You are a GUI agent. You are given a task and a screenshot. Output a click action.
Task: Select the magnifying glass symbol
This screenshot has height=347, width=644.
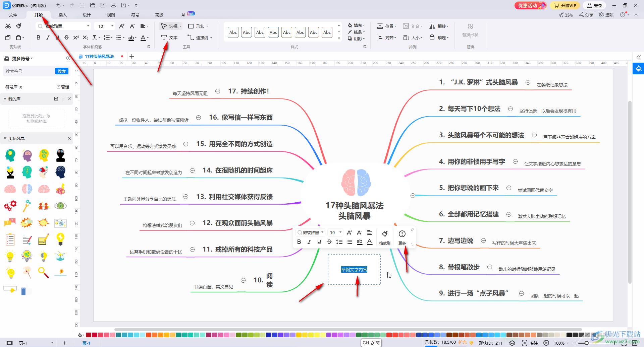[x=44, y=272]
